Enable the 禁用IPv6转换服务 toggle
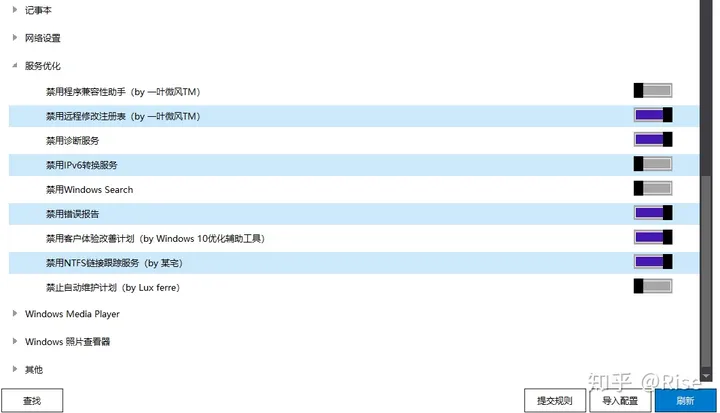 click(x=653, y=164)
